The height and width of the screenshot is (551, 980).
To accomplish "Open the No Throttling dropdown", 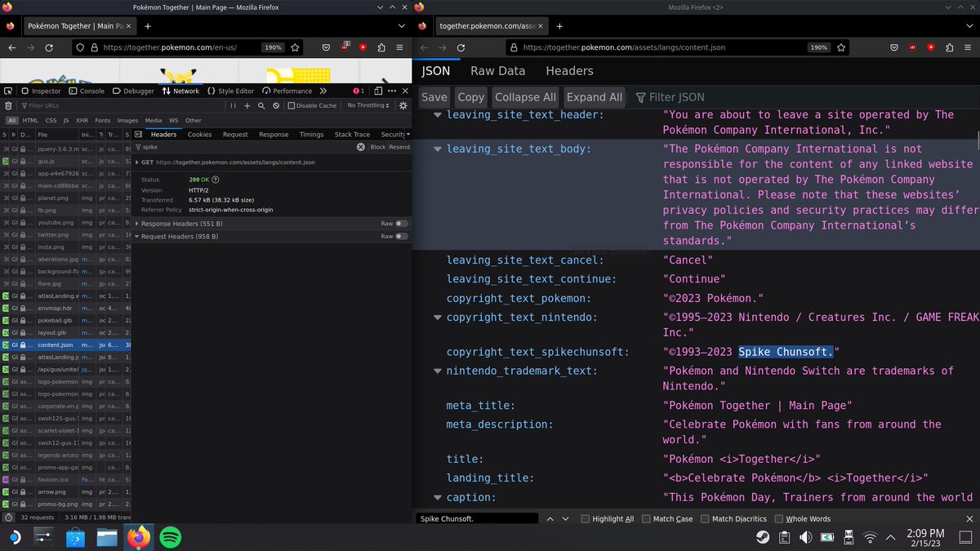I will pyautogui.click(x=368, y=105).
